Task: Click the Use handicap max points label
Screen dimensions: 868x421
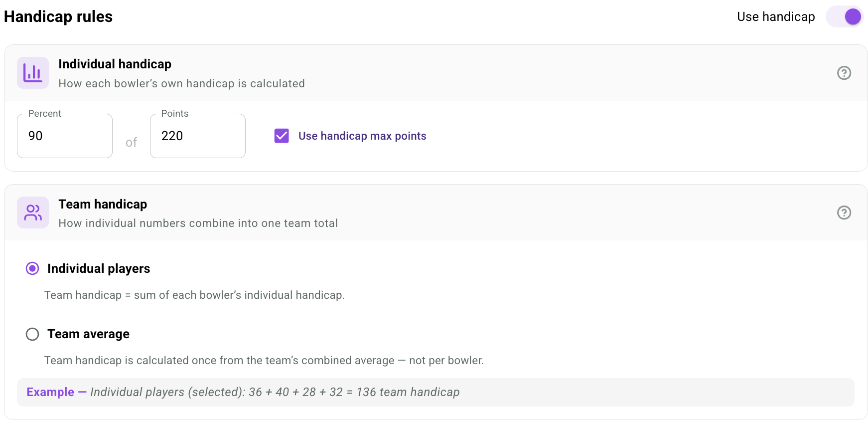Action: 362,136
